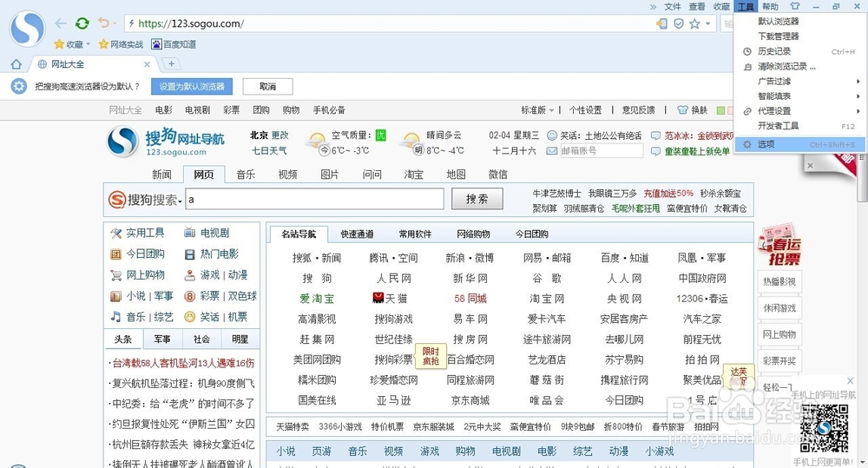Click the undo closed tab arrow
The width and height of the screenshot is (868, 468).
(x=103, y=23)
